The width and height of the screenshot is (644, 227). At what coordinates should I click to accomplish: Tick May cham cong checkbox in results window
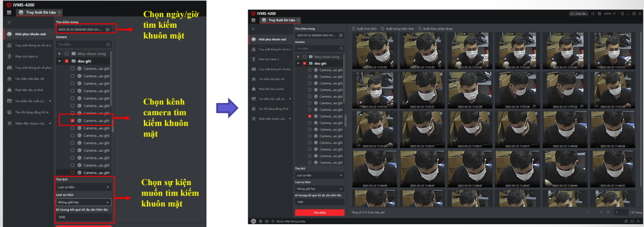(303, 56)
